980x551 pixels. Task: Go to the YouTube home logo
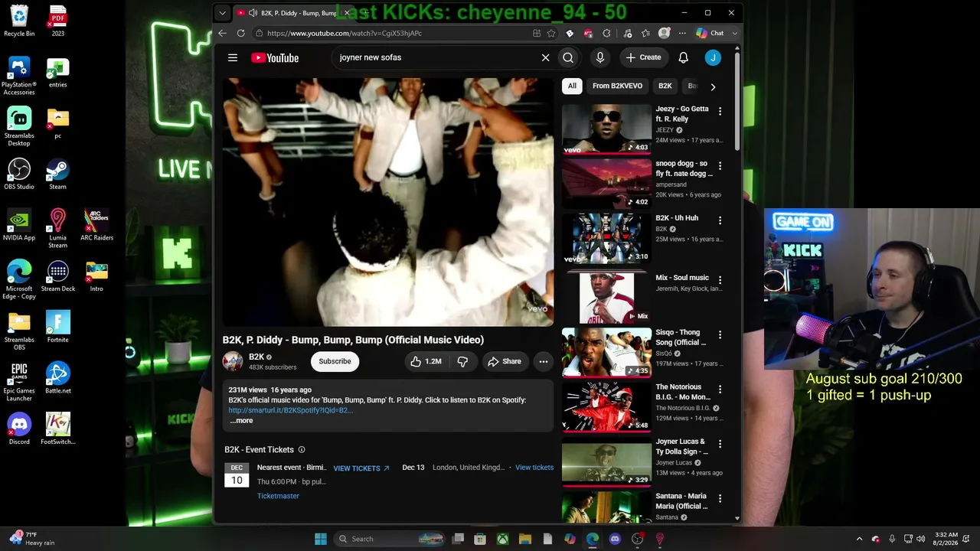[x=275, y=57]
